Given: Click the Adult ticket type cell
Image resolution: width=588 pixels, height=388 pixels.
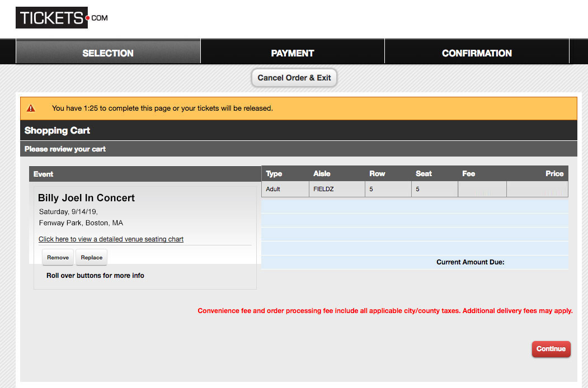Looking at the screenshot, I should 285,189.
